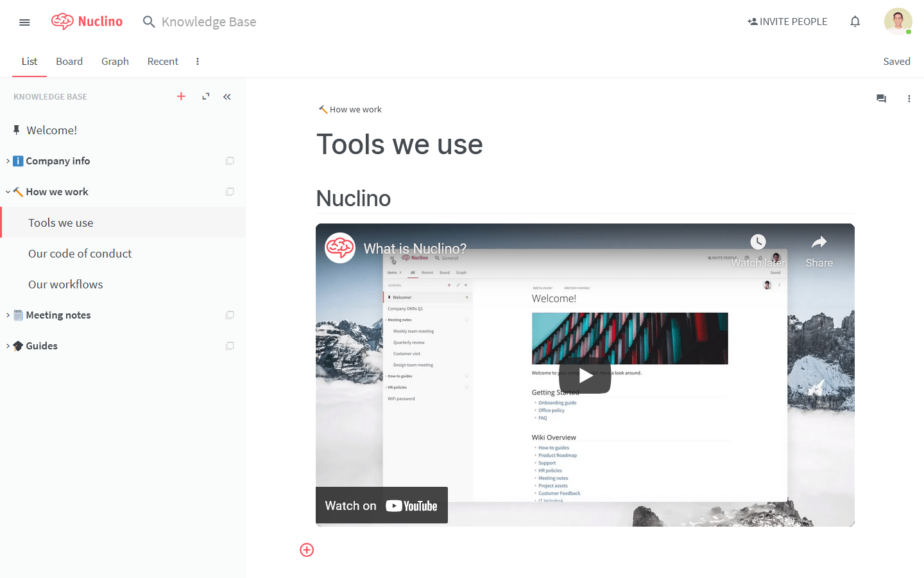Click cluster icon on Company info row
The image size is (924, 578).
(230, 161)
